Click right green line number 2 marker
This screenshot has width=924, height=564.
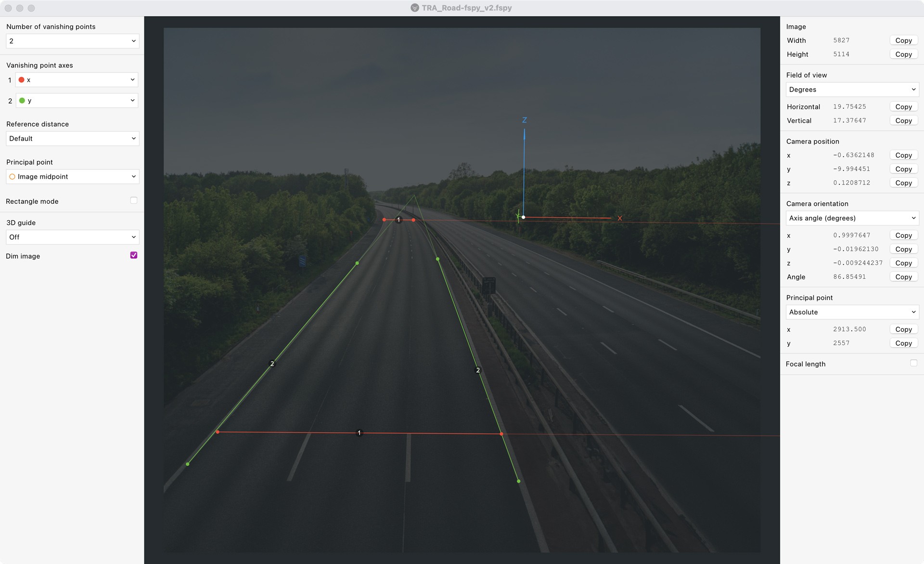pyautogui.click(x=477, y=370)
